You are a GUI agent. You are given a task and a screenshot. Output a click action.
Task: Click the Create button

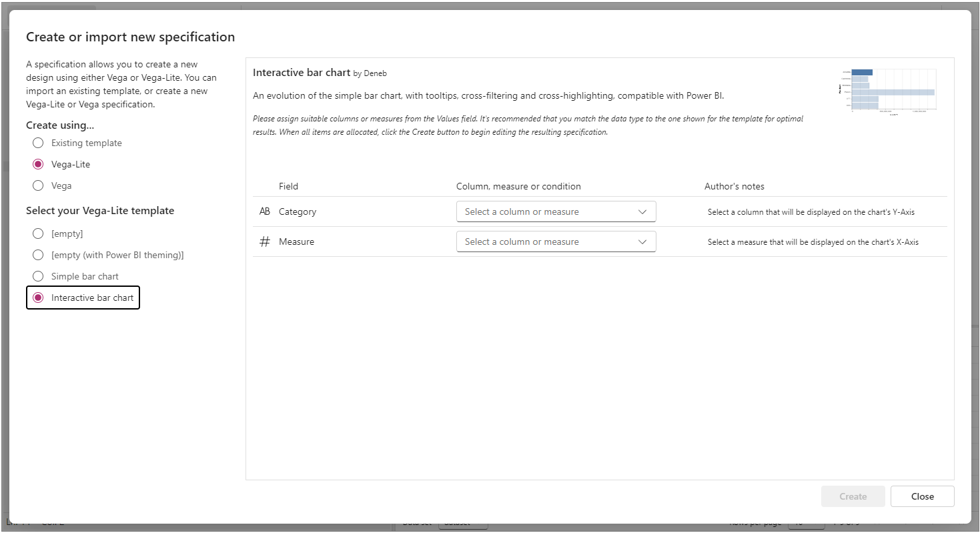pos(853,496)
